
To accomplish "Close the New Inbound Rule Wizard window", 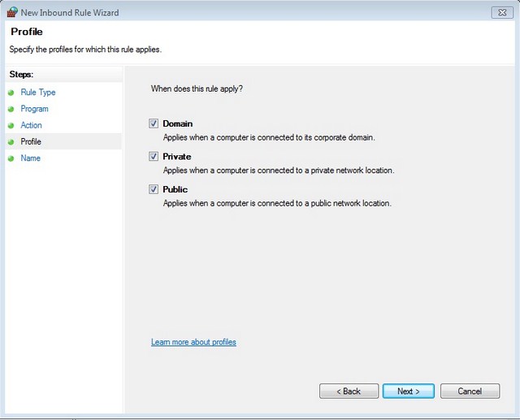I will tap(502, 13).
